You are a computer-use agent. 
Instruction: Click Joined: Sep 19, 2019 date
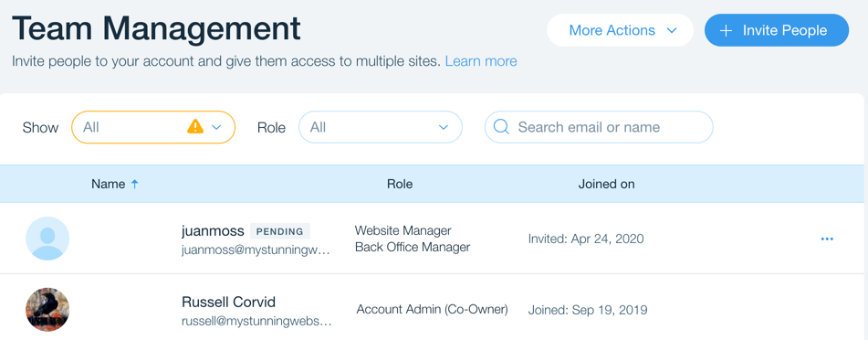[x=588, y=310]
